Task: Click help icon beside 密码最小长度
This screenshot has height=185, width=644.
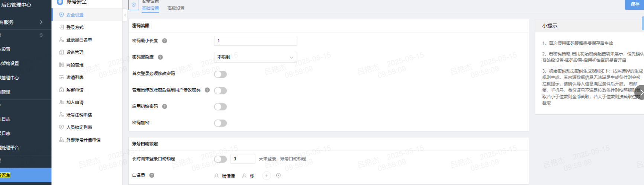Action: pos(165,41)
